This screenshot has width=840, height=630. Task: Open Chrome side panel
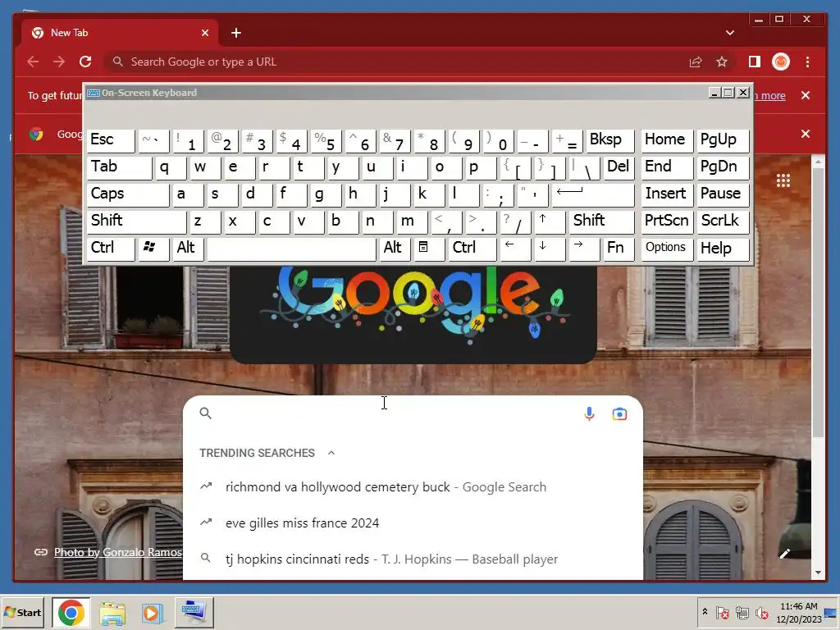[755, 62]
